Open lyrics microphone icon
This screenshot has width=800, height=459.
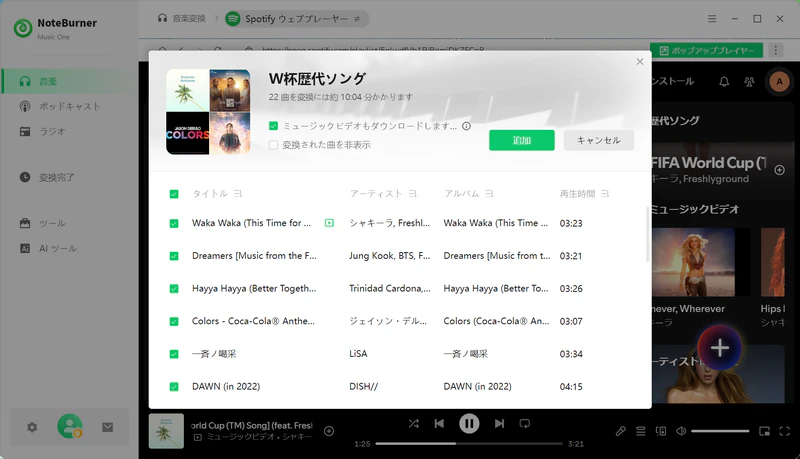click(620, 431)
